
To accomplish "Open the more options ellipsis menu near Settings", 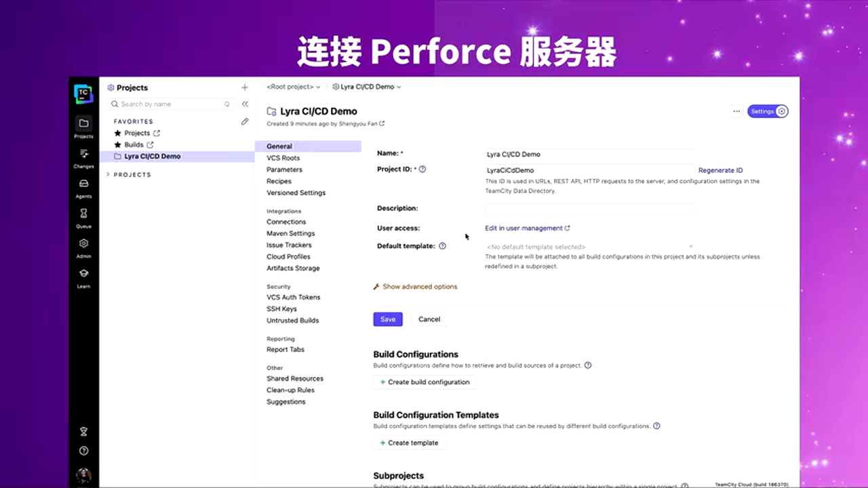I will pos(736,111).
